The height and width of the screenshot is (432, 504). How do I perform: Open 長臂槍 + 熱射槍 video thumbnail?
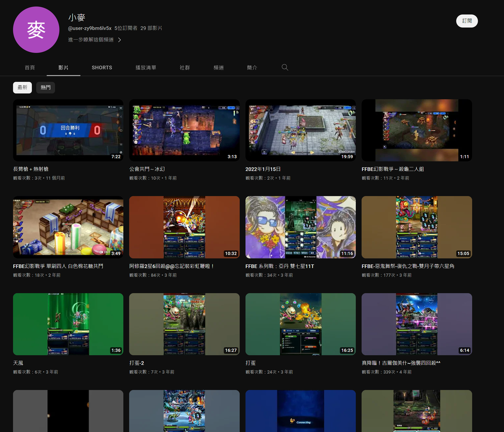(68, 130)
